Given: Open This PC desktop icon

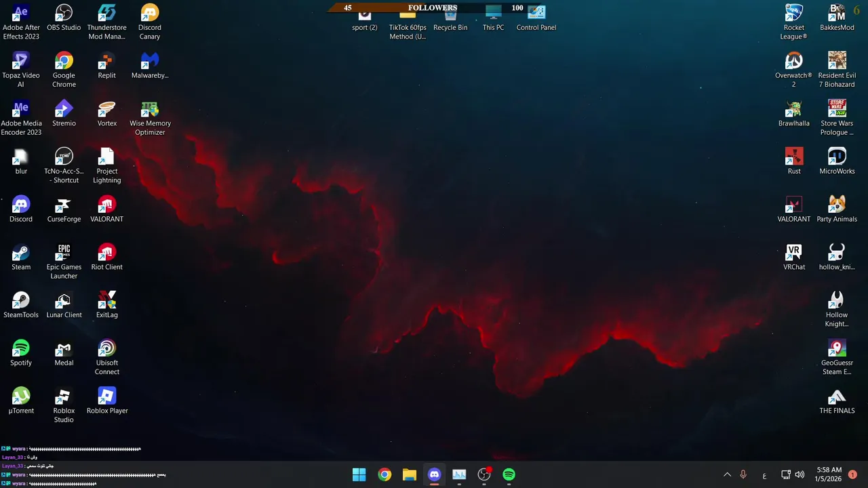Looking at the screenshot, I should [x=494, y=18].
